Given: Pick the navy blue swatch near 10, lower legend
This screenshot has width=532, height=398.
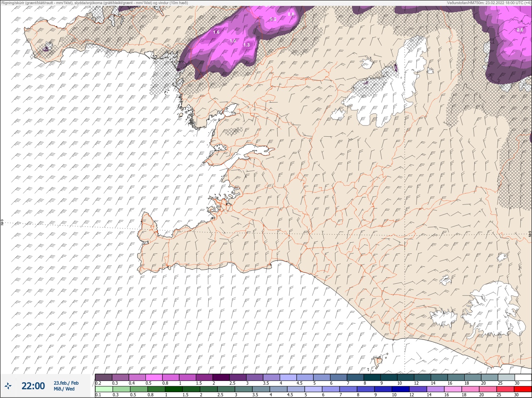Looking at the screenshot, I should (400, 389).
